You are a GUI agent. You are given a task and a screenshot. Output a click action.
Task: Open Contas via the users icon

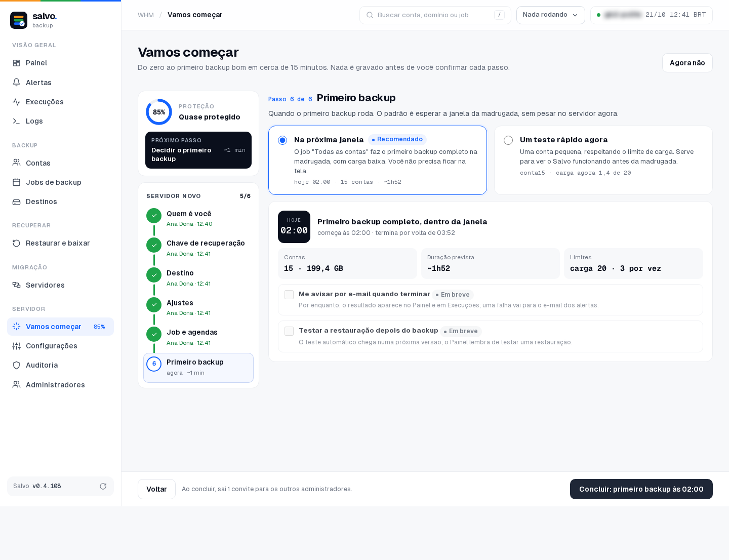pos(16,163)
